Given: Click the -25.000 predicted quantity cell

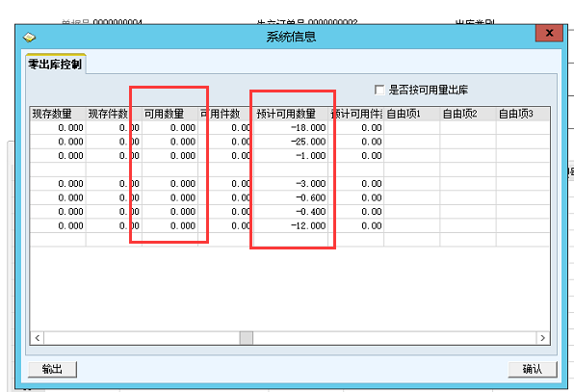Looking at the screenshot, I should pos(291,142).
